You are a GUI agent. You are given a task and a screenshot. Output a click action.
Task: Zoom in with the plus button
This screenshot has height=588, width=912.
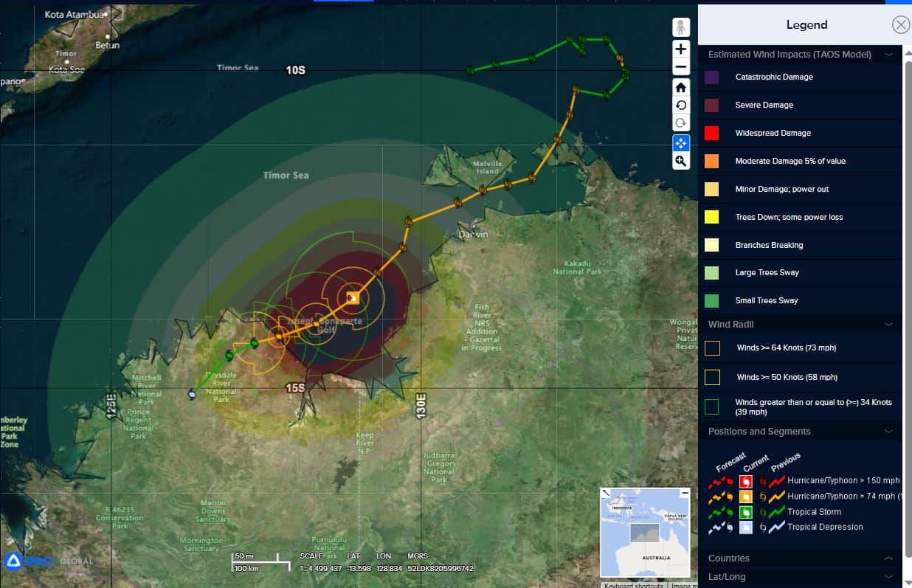click(x=680, y=49)
